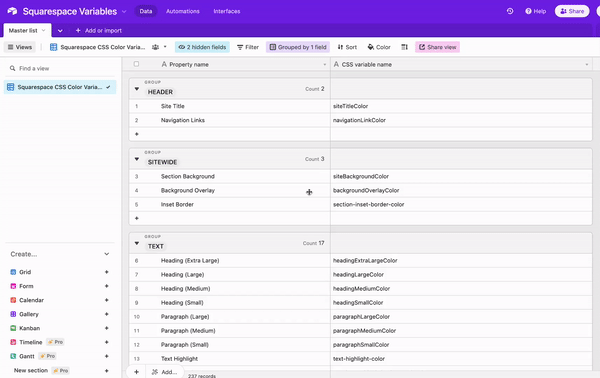This screenshot has height=378, width=600.
Task: Click the Share button
Action: 572,11
